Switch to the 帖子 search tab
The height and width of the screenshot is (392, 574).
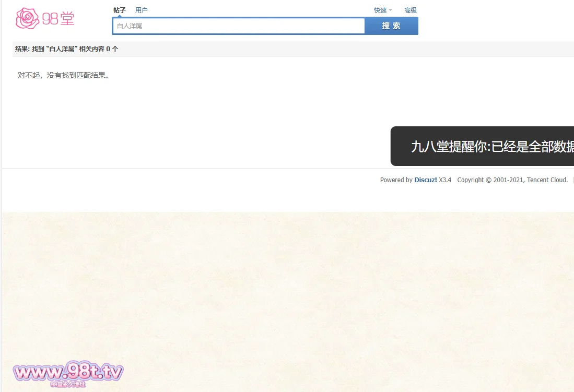(x=120, y=10)
